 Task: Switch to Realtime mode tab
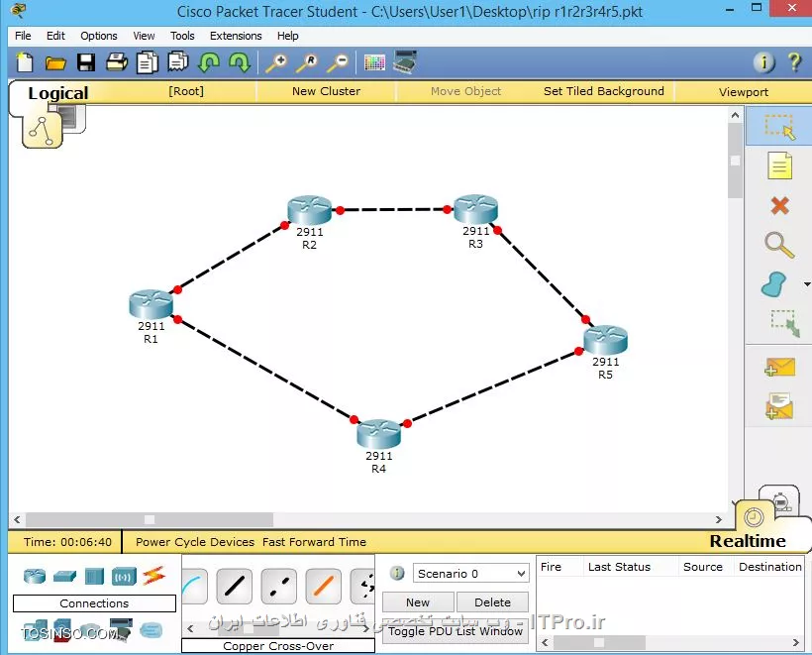(x=748, y=540)
